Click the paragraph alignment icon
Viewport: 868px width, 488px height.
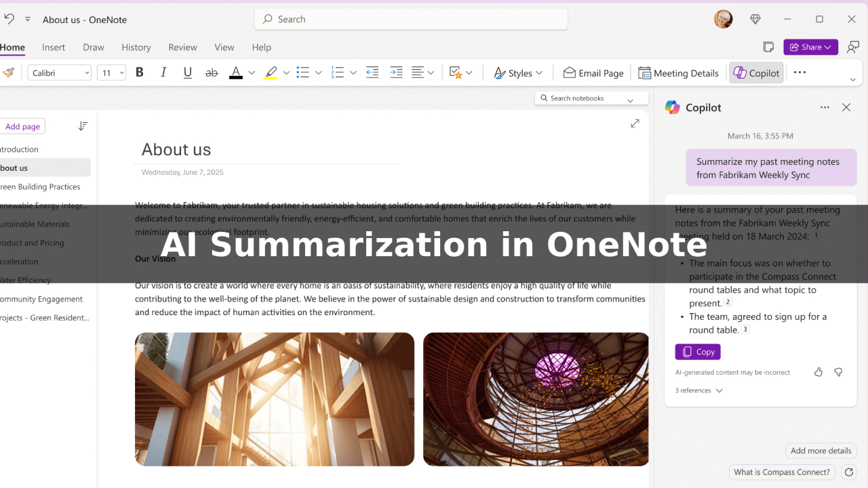tap(418, 73)
